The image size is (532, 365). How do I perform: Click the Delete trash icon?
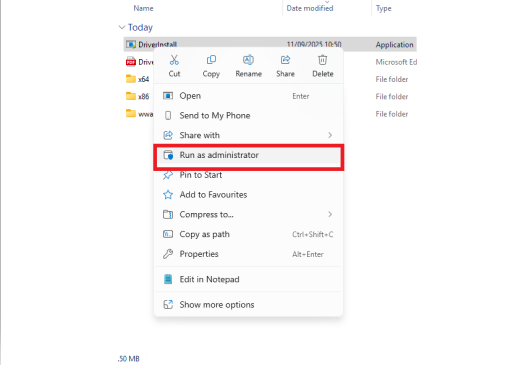click(322, 60)
